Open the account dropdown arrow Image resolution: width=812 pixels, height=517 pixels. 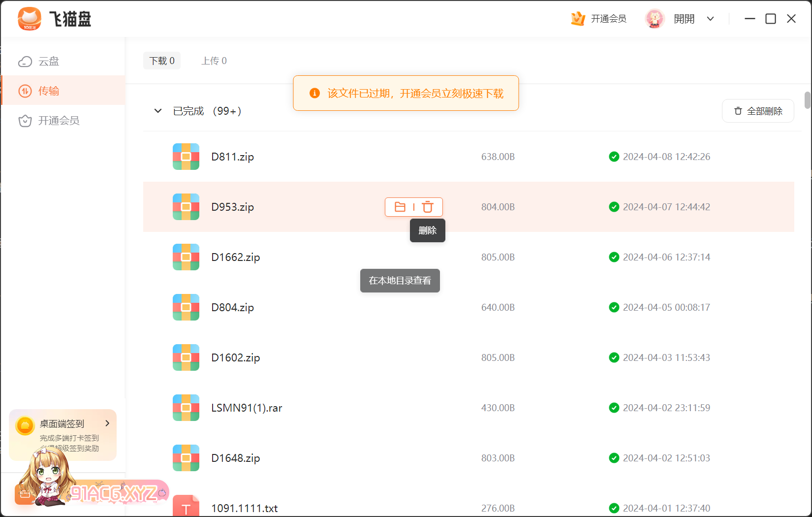710,19
